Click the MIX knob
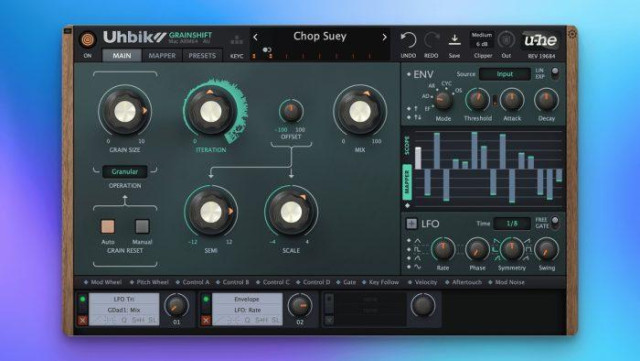Image resolution: width=640 pixels, height=361 pixels. [360, 111]
